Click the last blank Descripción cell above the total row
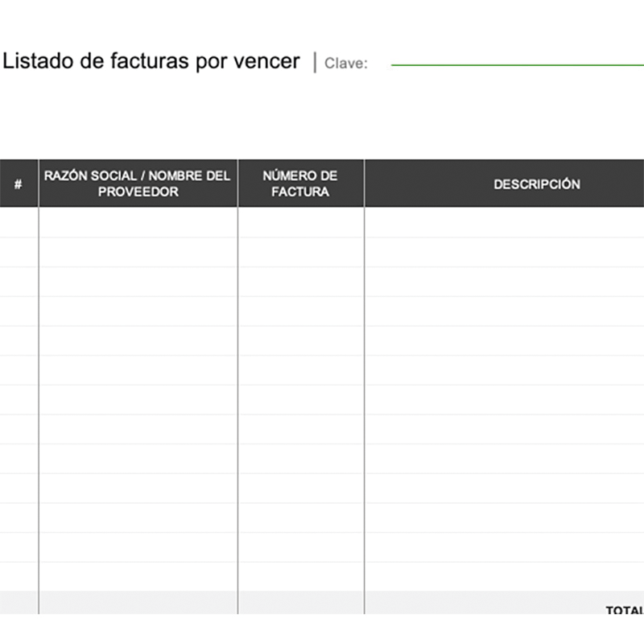Screen dimensions: 644x644 (x=504, y=576)
